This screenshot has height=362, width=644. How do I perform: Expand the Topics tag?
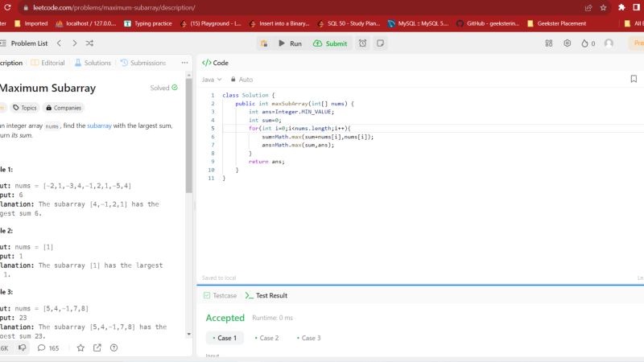25,107
